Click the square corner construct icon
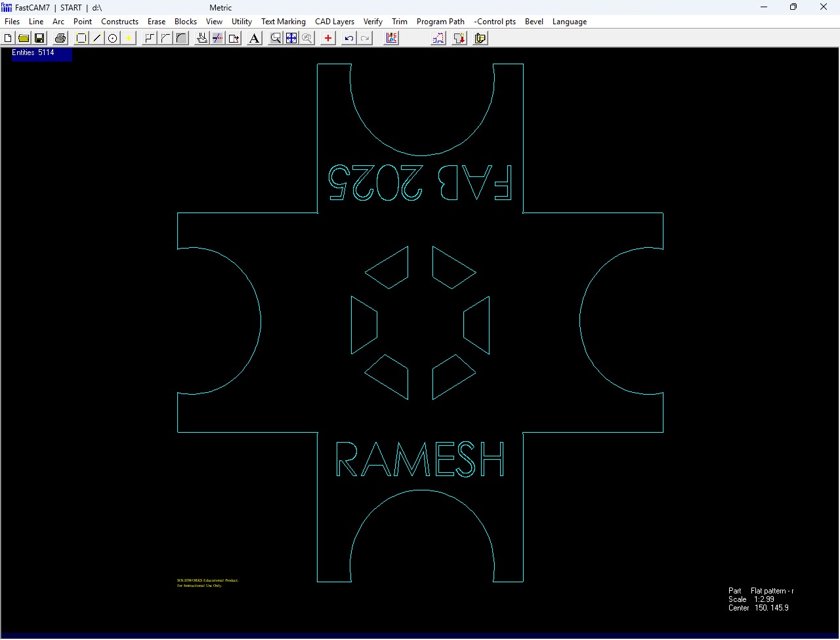 point(150,38)
